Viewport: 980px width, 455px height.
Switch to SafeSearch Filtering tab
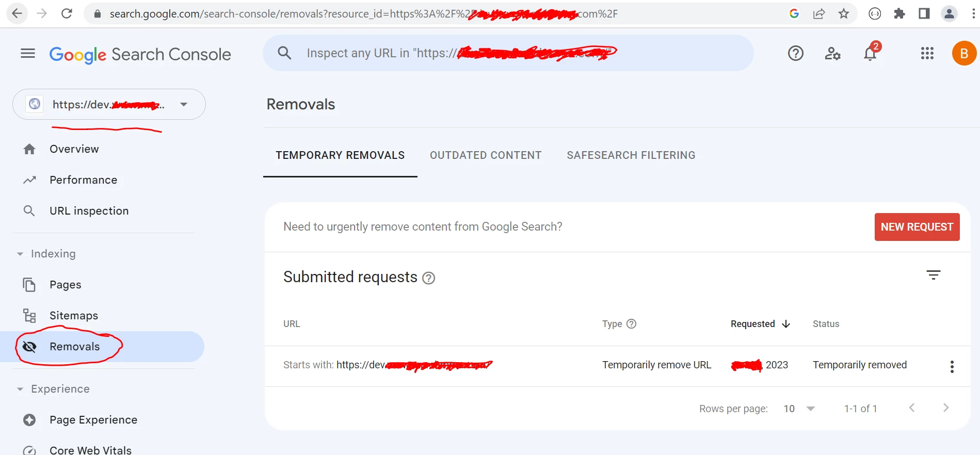point(631,155)
